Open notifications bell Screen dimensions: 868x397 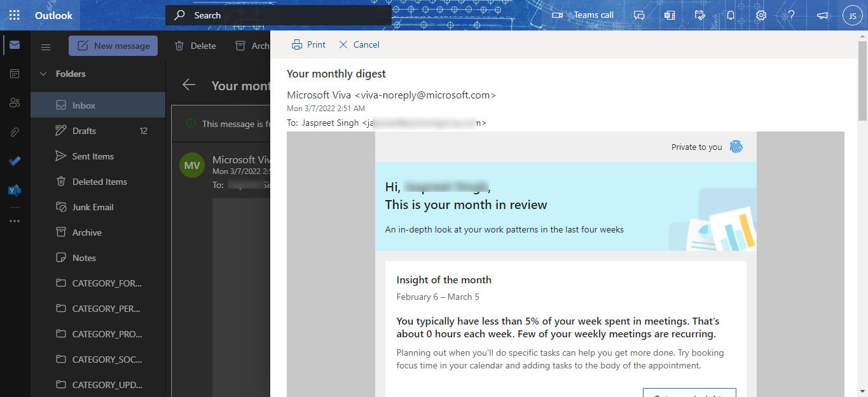coord(731,15)
